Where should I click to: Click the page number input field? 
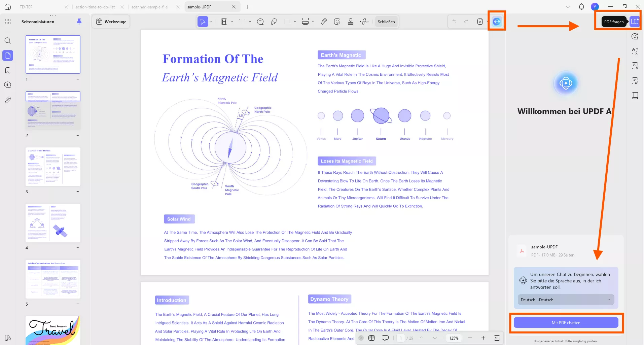pyautogui.click(x=401, y=338)
